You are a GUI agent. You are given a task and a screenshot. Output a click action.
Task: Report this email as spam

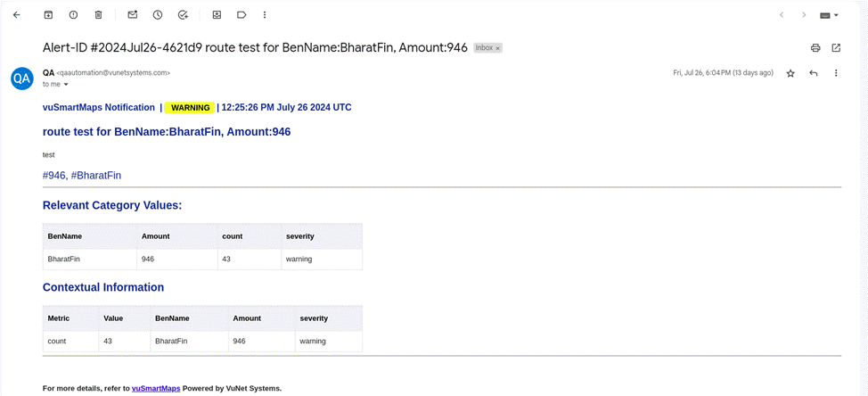click(73, 15)
